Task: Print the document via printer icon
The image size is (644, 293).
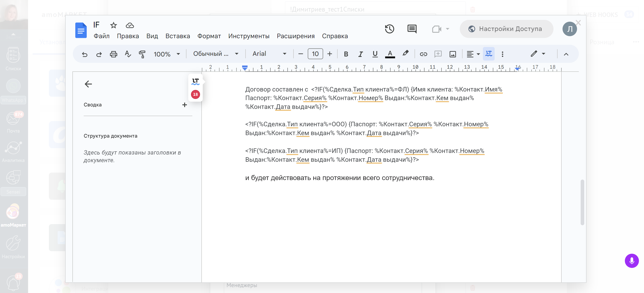Action: tap(114, 54)
